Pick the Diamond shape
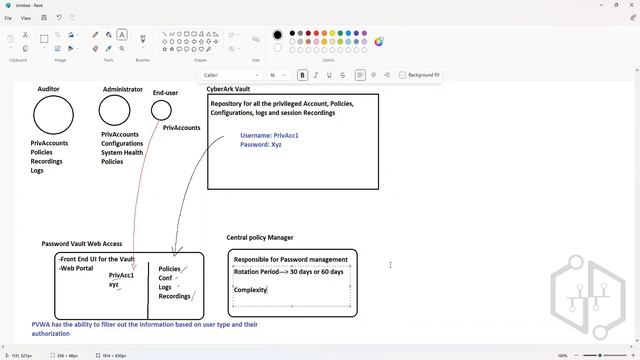The width and height of the screenshot is (640, 360). click(164, 42)
